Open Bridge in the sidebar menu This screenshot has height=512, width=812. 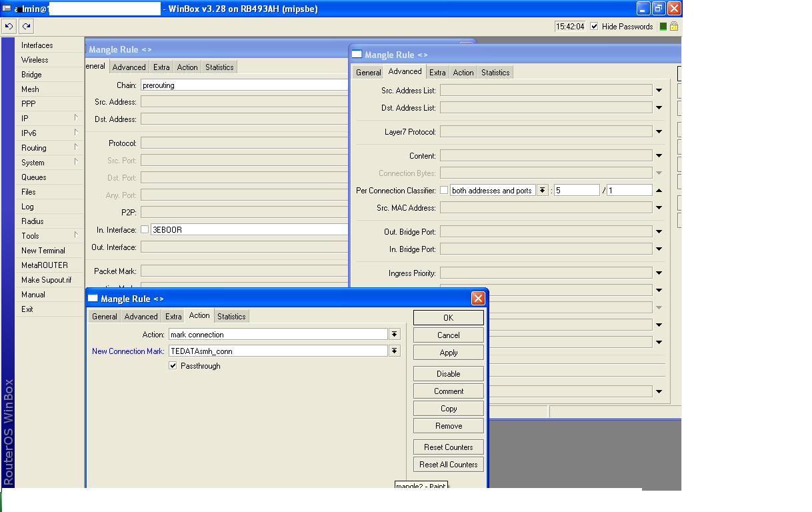tap(50, 75)
